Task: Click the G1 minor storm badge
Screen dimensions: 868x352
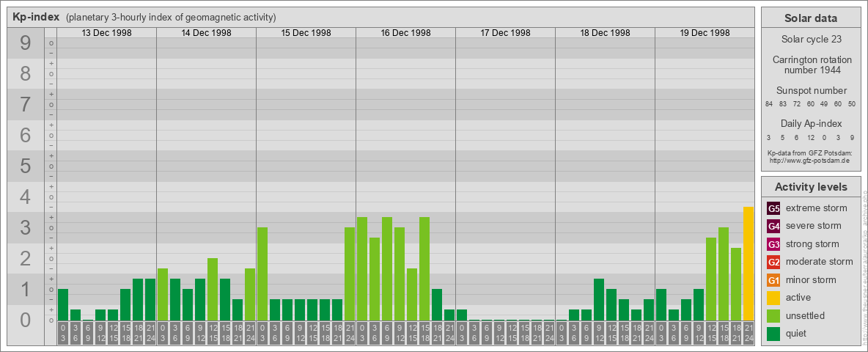Action: pos(773,280)
